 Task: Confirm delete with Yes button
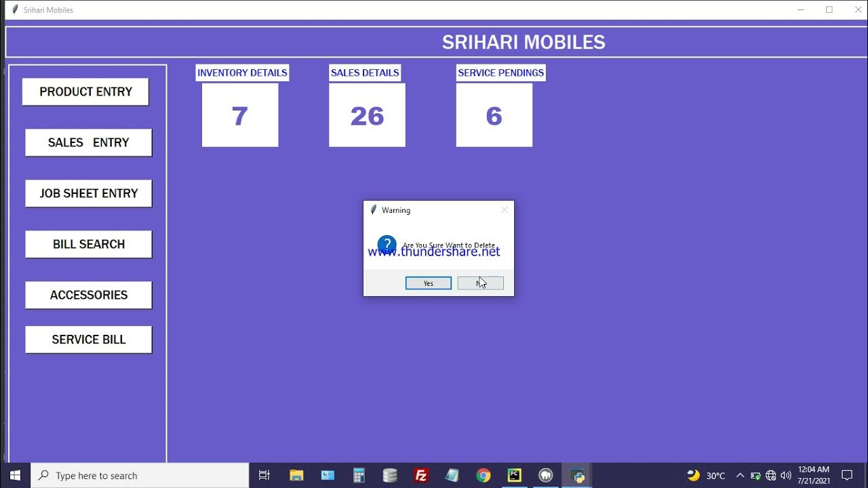429,283
